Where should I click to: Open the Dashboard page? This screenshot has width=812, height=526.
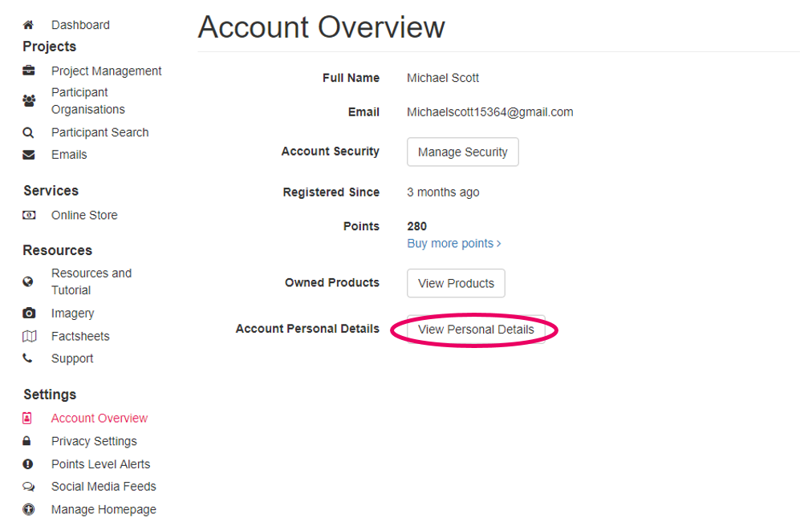(x=80, y=25)
